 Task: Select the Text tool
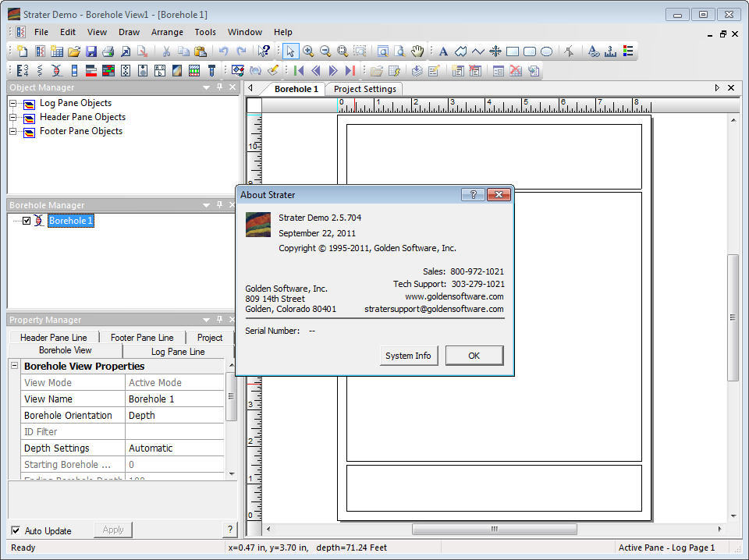442,51
